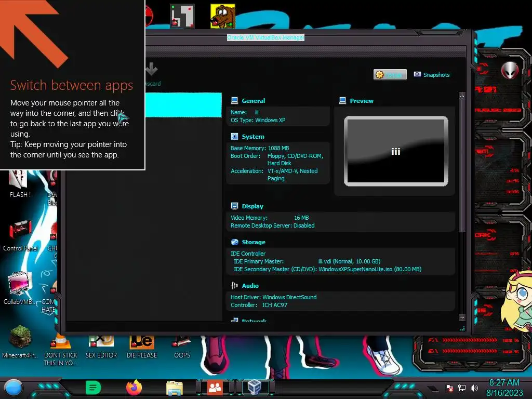Image resolution: width=532 pixels, height=399 pixels.
Task: Click the Video Memory 16 MB value
Action: click(301, 218)
